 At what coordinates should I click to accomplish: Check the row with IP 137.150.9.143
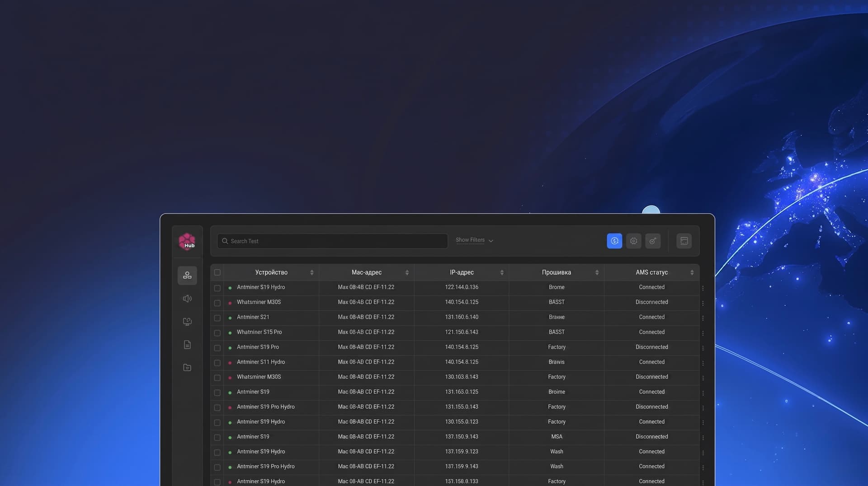click(217, 438)
